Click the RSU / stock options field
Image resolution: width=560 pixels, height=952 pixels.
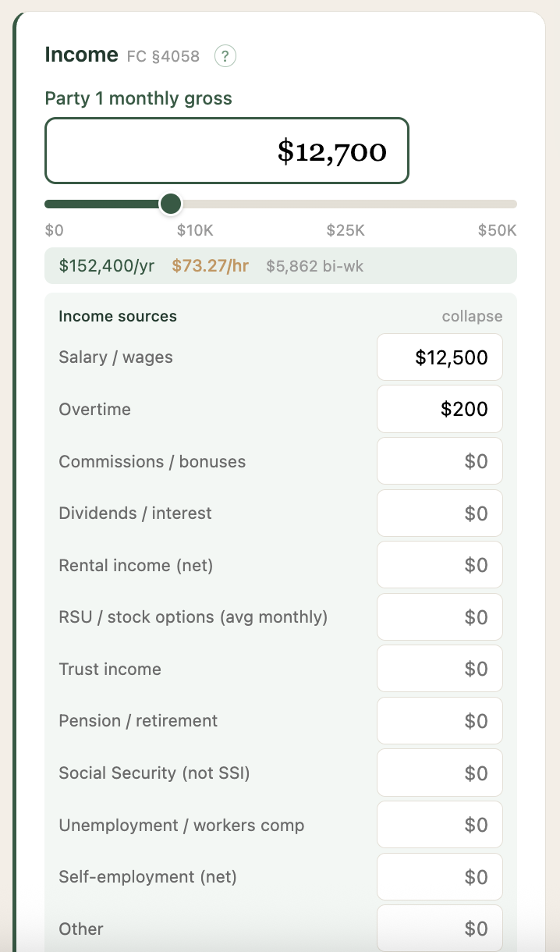pos(439,616)
